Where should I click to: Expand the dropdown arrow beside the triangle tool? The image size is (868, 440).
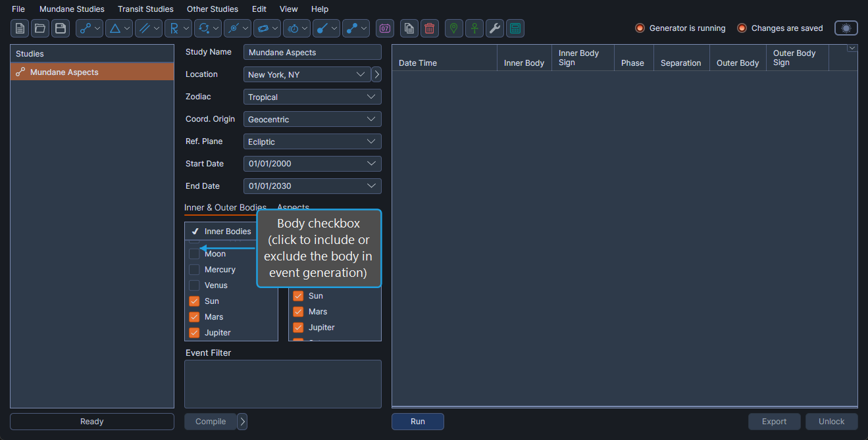pyautogui.click(x=128, y=28)
